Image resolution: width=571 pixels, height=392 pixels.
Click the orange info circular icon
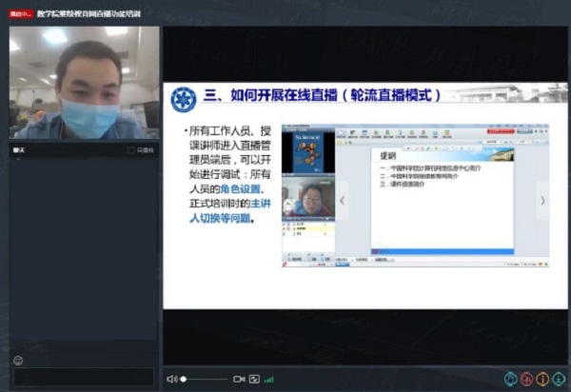(x=542, y=379)
